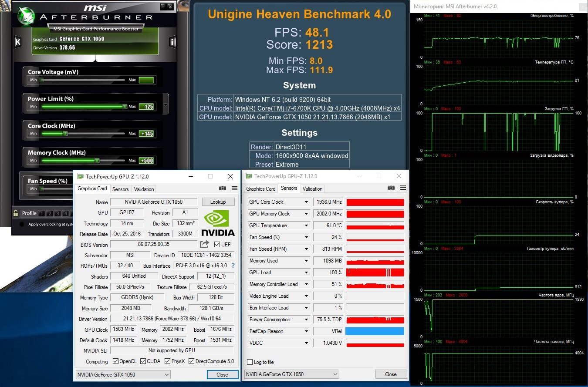588x387 pixels.
Task: Click the Core Voltage slider handle
Action: click(42, 80)
